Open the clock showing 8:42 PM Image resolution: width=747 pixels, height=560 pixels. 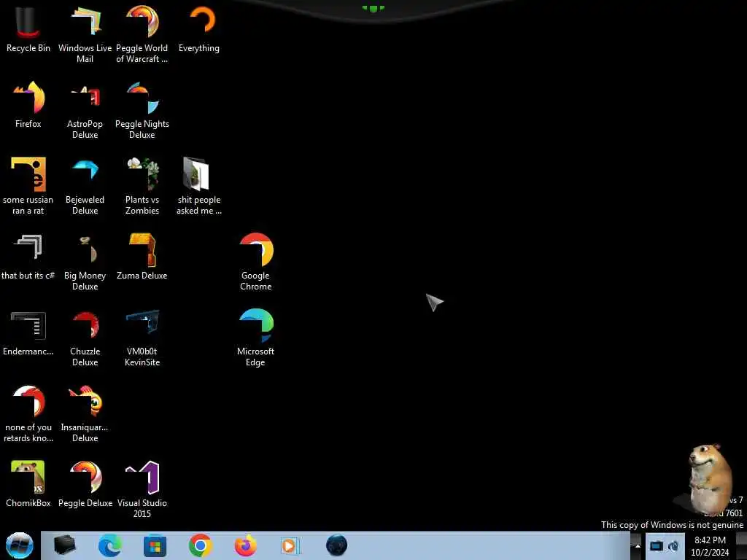pyautogui.click(x=710, y=546)
